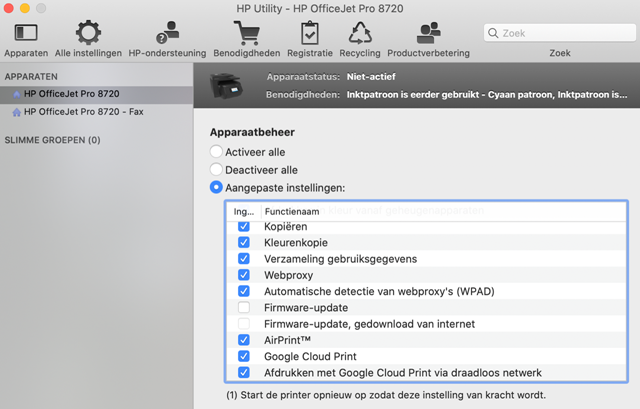
Task: Uncheck Verzameling gebruiksgegevens checkbox
Action: coord(244,259)
